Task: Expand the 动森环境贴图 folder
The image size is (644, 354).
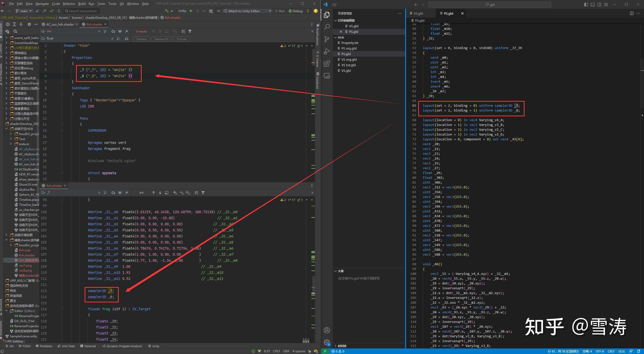Action: (x=6, y=235)
